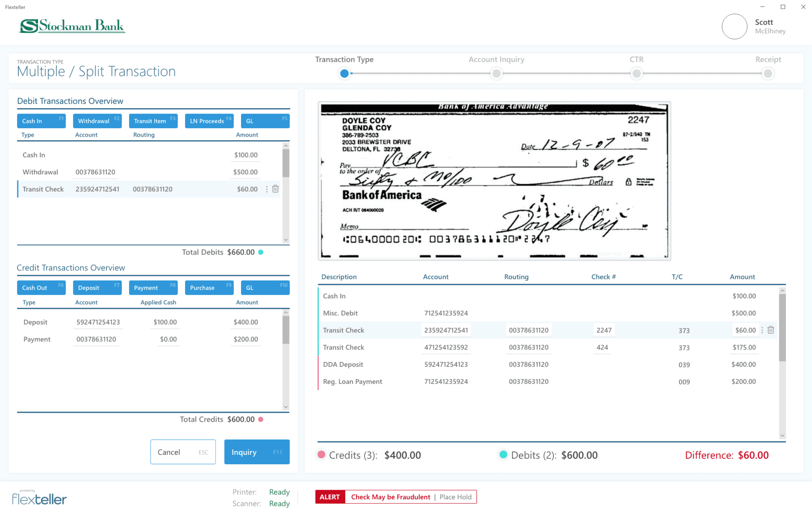Edit the $175.00 Transit Check amount
The image size is (812, 513).
(744, 347)
